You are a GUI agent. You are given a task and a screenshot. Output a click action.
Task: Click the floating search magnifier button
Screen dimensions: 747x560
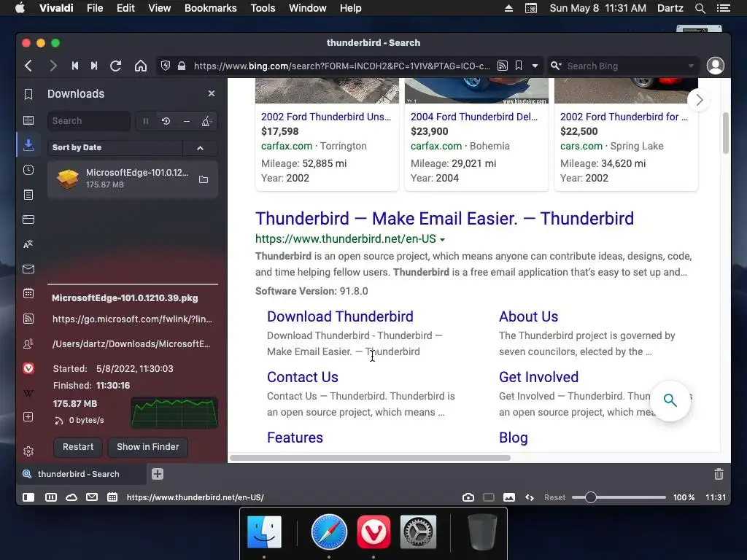(x=670, y=400)
